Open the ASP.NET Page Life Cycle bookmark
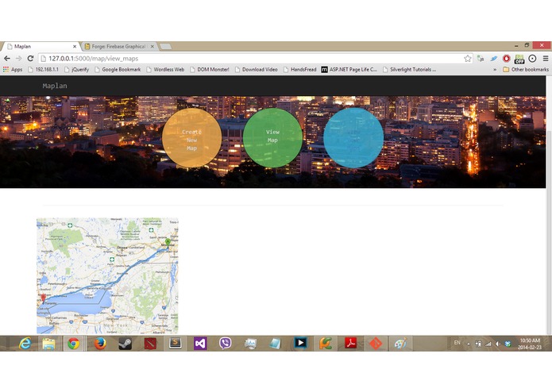The width and height of the screenshot is (552, 392). click(x=349, y=70)
